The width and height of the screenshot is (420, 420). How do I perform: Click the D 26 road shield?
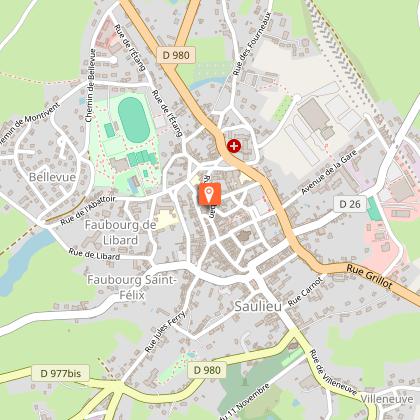pyautogui.click(x=350, y=204)
